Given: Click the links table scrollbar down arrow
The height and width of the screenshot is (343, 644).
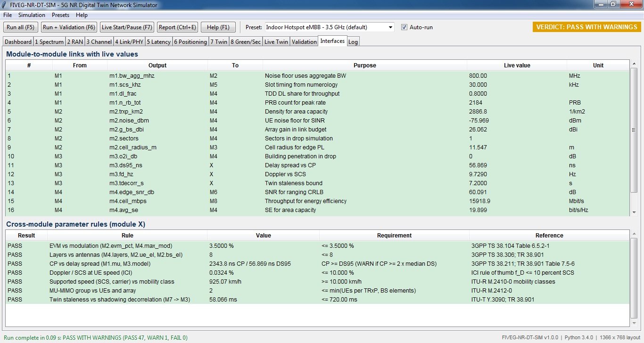Looking at the screenshot, I should tap(634, 212).
